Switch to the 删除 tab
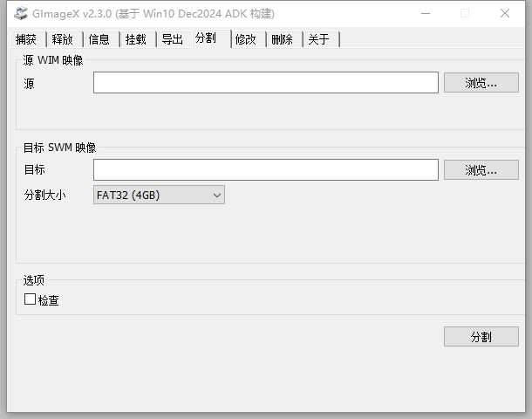The height and width of the screenshot is (419, 532). tap(283, 39)
